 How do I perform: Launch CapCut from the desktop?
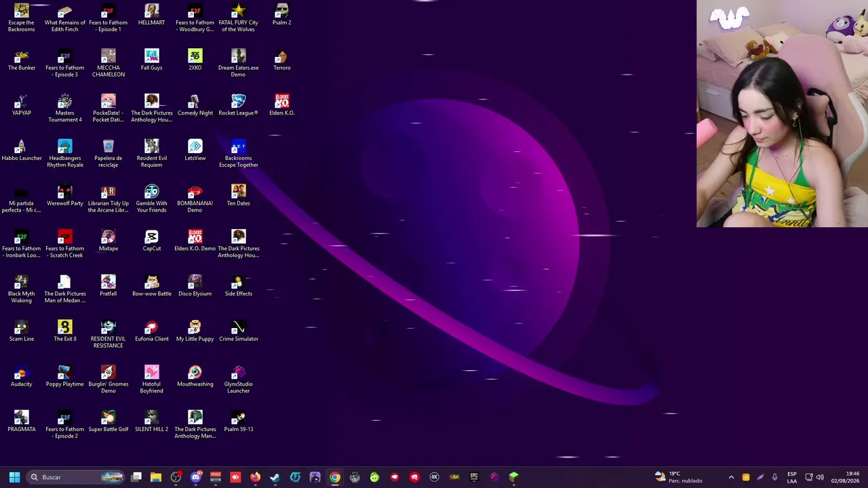[x=151, y=241]
